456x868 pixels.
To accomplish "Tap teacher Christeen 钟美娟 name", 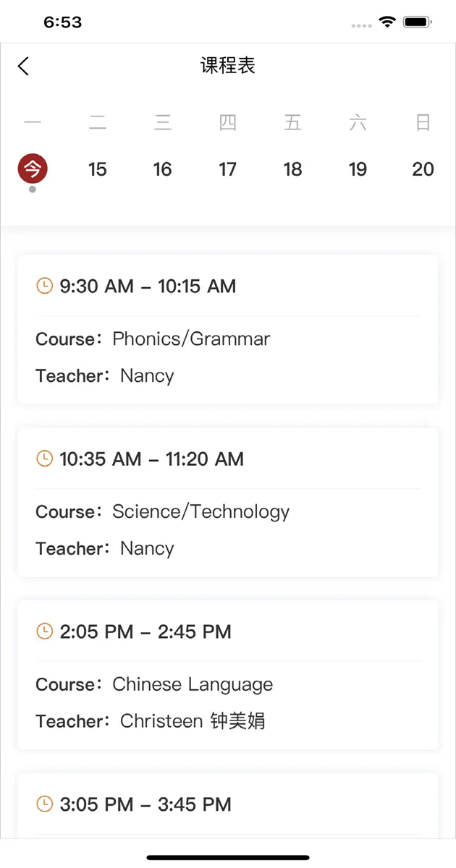I will pyautogui.click(x=193, y=721).
